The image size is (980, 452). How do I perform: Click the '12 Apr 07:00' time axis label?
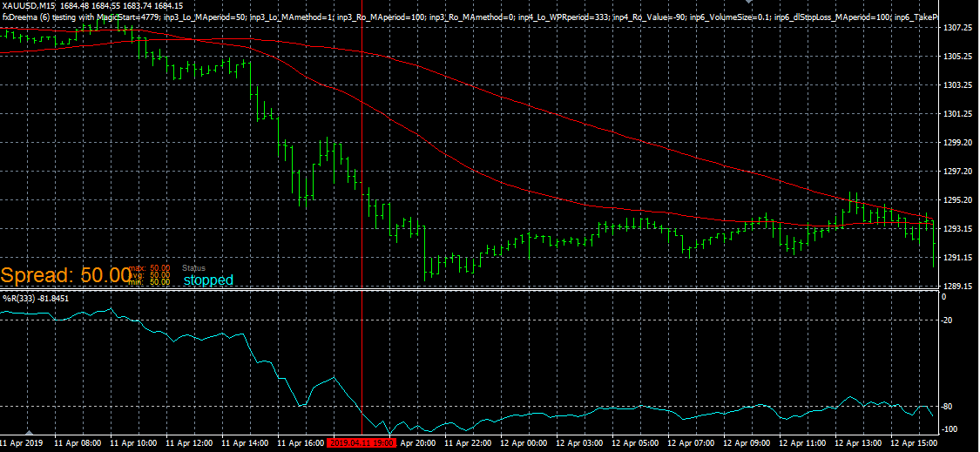pyautogui.click(x=691, y=442)
